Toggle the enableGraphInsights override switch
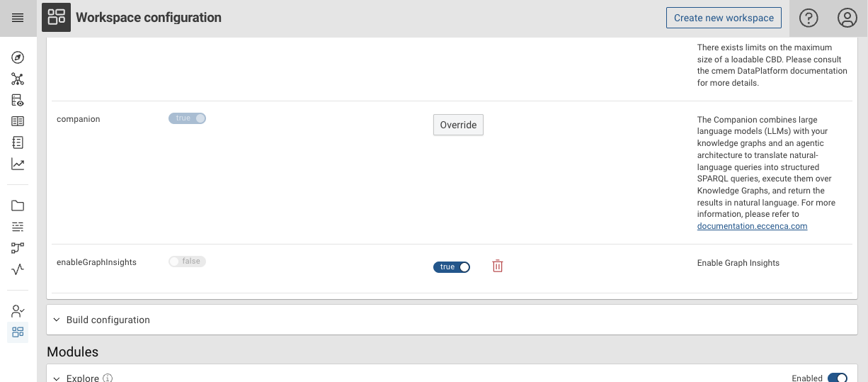 pos(452,267)
